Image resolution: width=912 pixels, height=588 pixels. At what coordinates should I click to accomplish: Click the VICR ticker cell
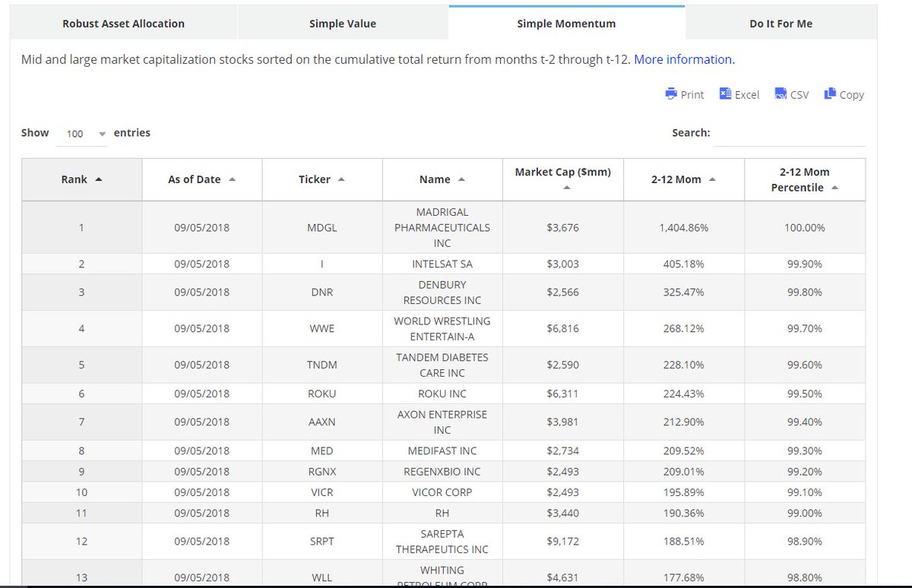coord(322,492)
